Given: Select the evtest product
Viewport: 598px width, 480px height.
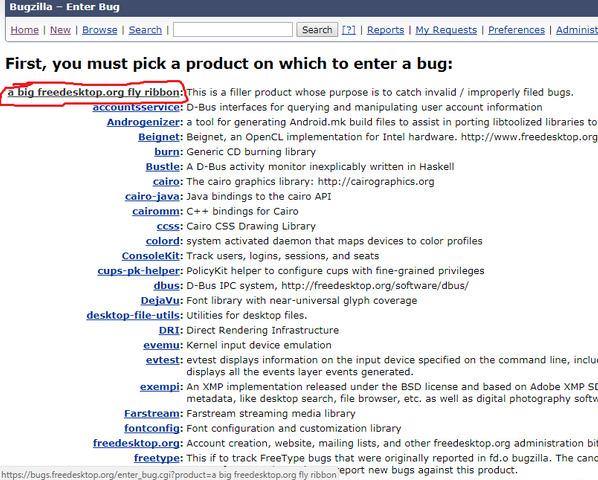Looking at the screenshot, I should pyautogui.click(x=162, y=360).
